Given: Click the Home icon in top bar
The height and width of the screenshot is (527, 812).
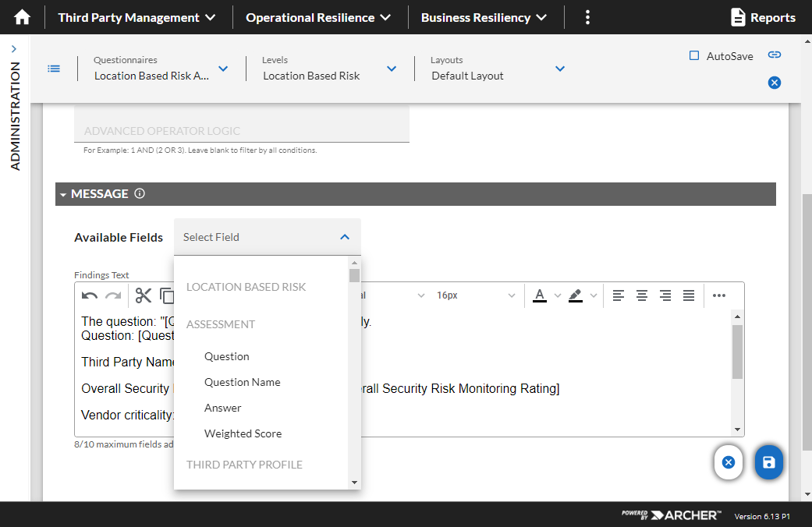Looking at the screenshot, I should coord(23,18).
